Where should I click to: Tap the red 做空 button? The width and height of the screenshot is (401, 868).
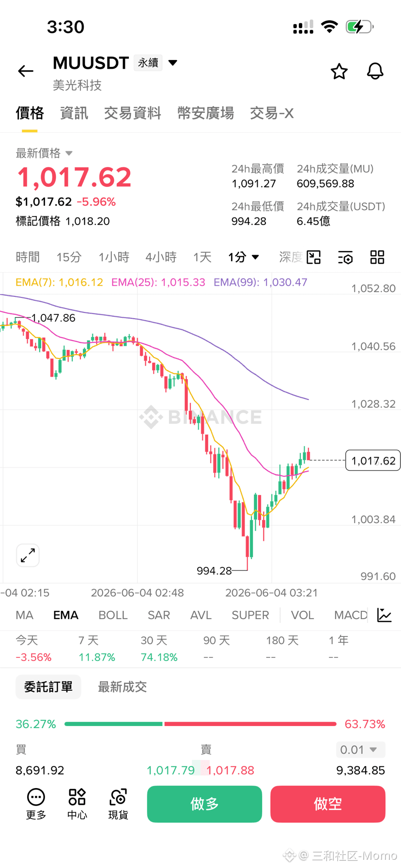point(328,804)
